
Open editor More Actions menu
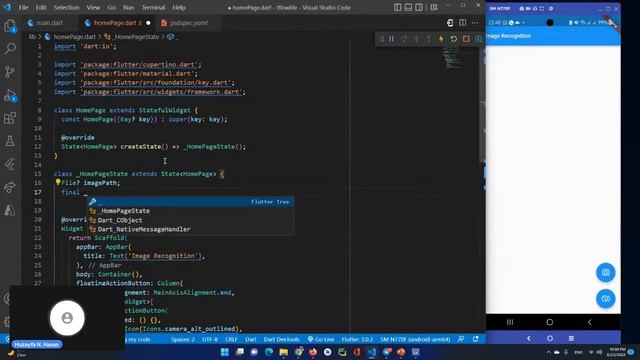click(475, 23)
